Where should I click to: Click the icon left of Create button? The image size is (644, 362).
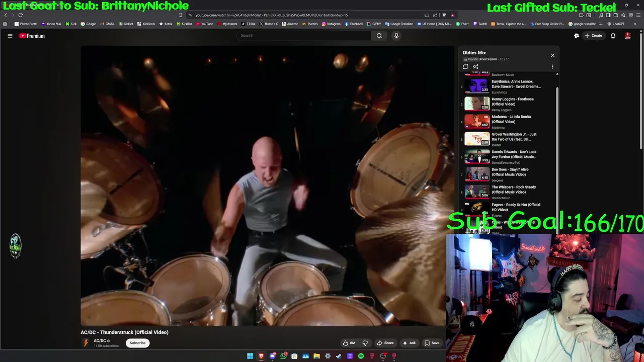click(x=577, y=36)
